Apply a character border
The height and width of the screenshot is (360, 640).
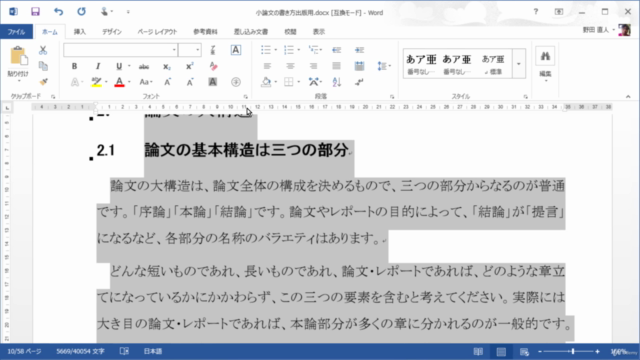coord(236,50)
